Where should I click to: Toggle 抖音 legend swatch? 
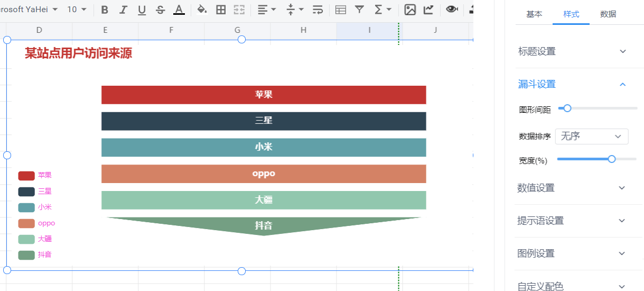(26, 255)
